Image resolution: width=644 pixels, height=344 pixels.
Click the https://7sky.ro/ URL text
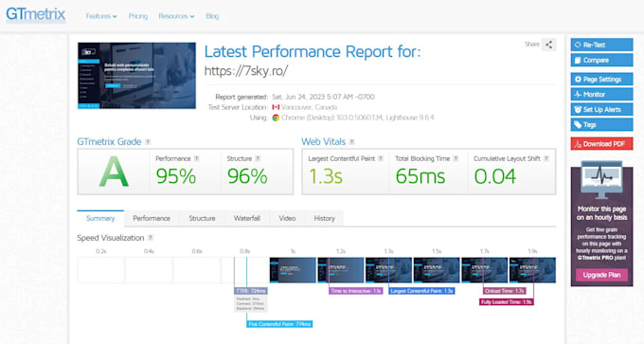[245, 71]
